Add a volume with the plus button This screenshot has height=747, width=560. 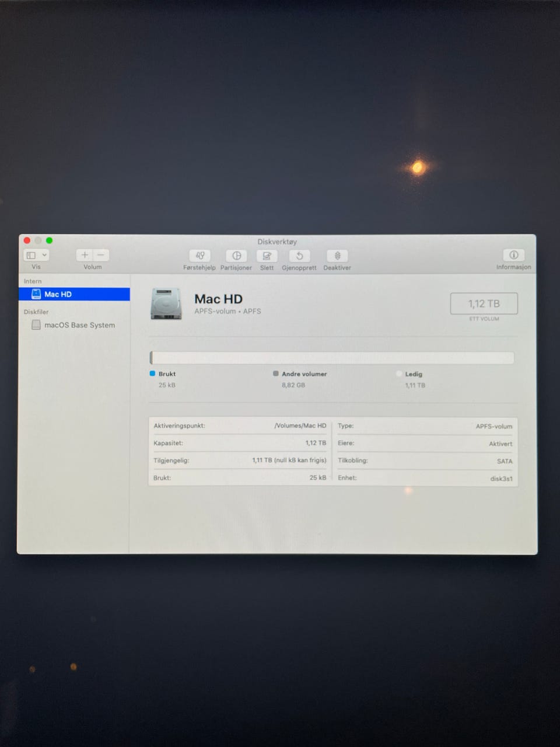[85, 255]
